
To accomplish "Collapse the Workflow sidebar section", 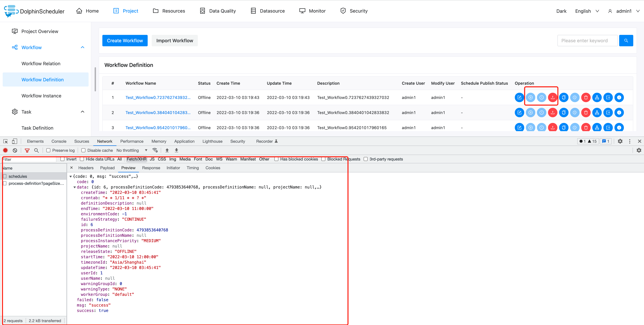I will click(83, 47).
